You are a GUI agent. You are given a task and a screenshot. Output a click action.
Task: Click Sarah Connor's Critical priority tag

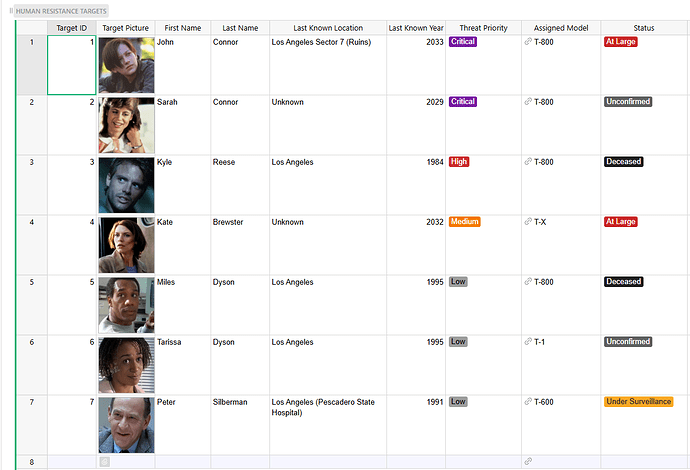[x=462, y=101]
